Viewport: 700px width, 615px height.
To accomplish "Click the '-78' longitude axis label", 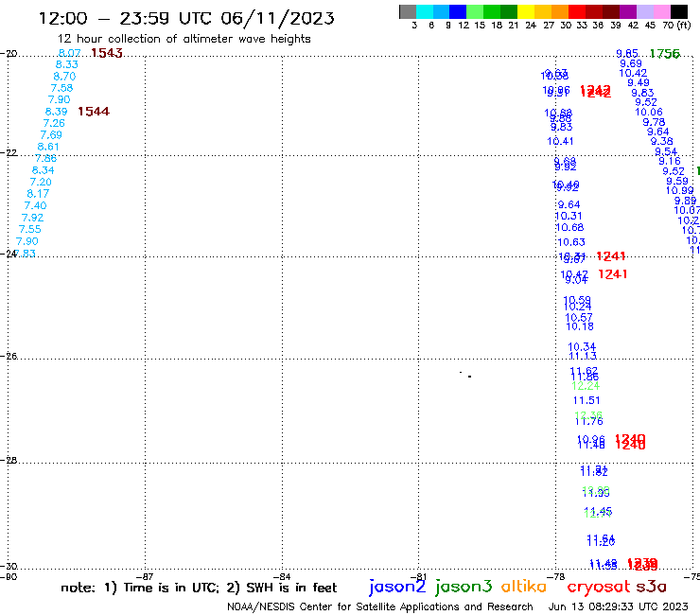I will [556, 576].
